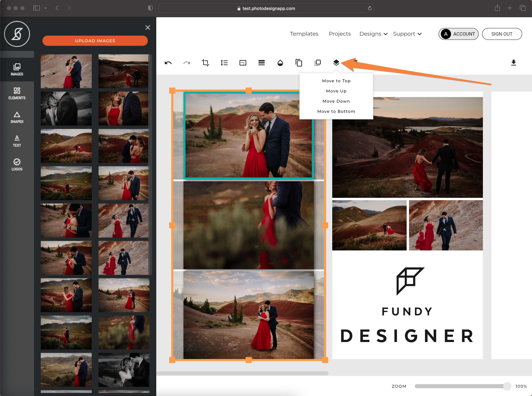Viewport: 532px width, 396px height.
Task: Click the duplicate copy icon
Action: click(x=299, y=63)
